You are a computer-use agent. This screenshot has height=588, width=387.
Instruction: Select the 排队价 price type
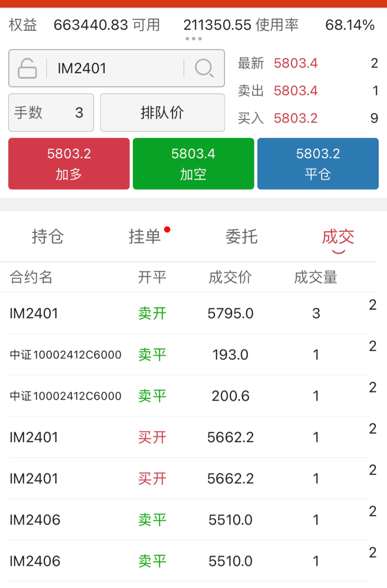tap(163, 112)
